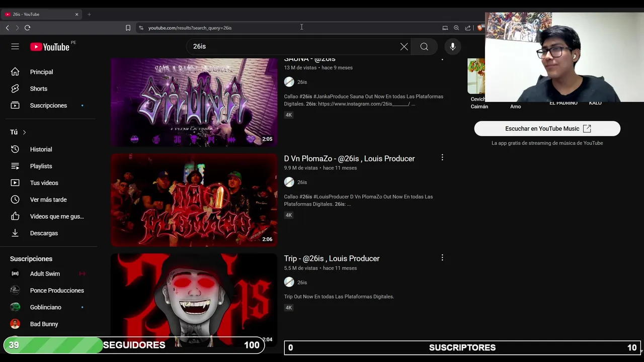Click the magnifier search button
The image size is (644, 362).
pyautogui.click(x=424, y=46)
